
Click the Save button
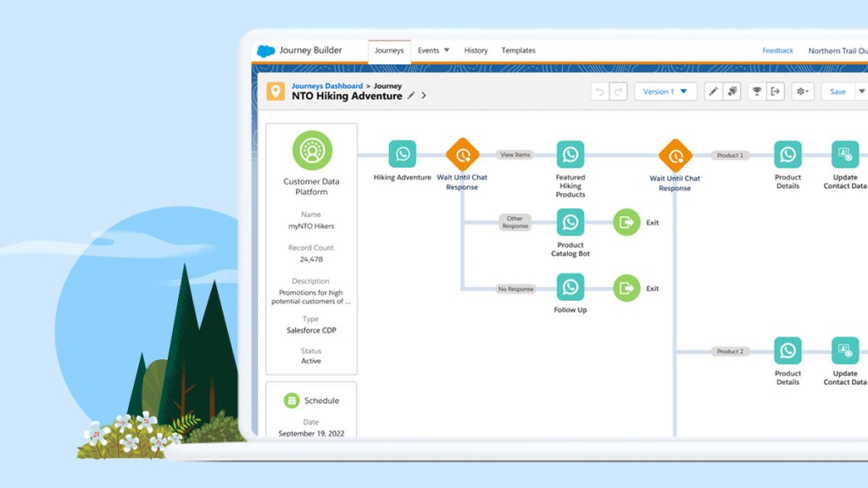(x=837, y=91)
